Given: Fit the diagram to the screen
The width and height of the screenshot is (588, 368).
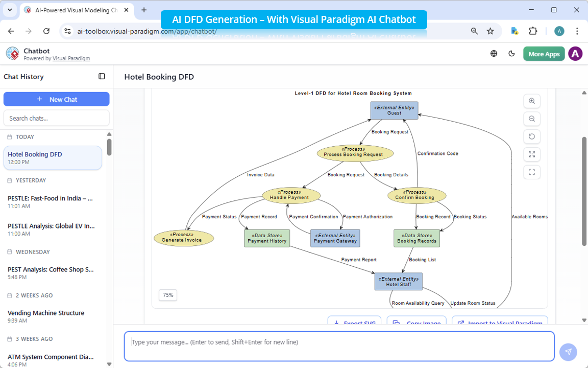Looking at the screenshot, I should [x=532, y=154].
